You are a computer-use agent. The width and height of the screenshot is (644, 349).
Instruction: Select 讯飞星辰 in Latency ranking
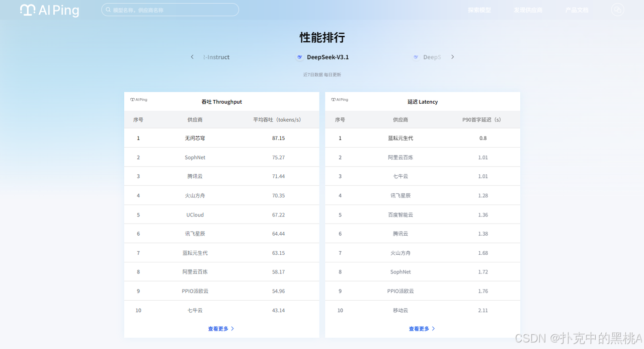coord(400,195)
